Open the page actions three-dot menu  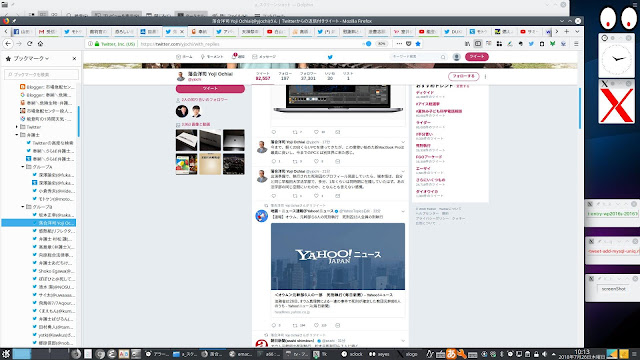point(399,44)
